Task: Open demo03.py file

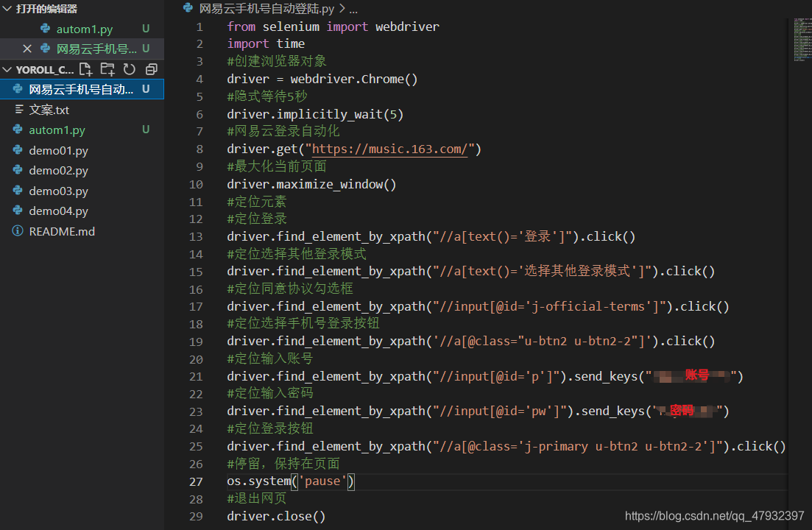Action: (58, 191)
